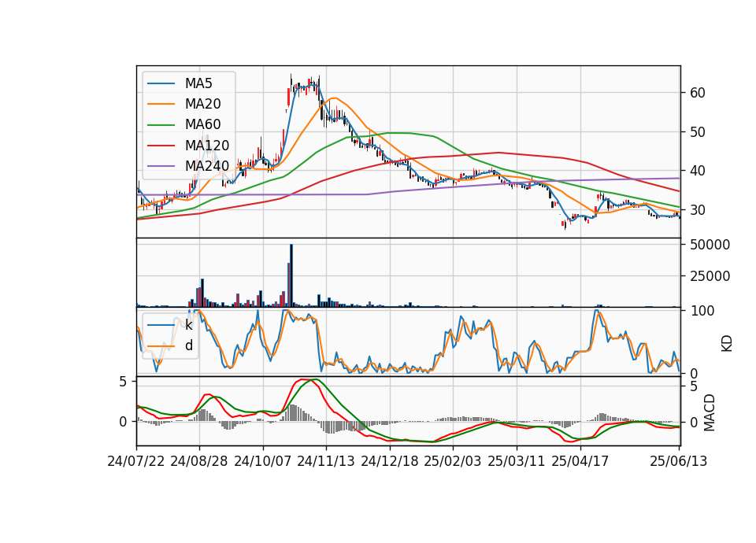Click the MACD red line peak
The width and height of the screenshot is (756, 543).
pyautogui.click(x=304, y=379)
